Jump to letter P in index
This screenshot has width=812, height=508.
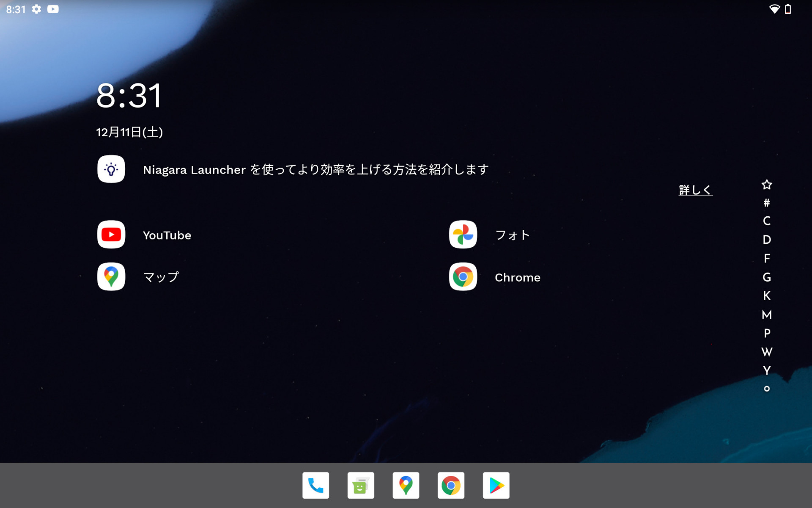767,333
